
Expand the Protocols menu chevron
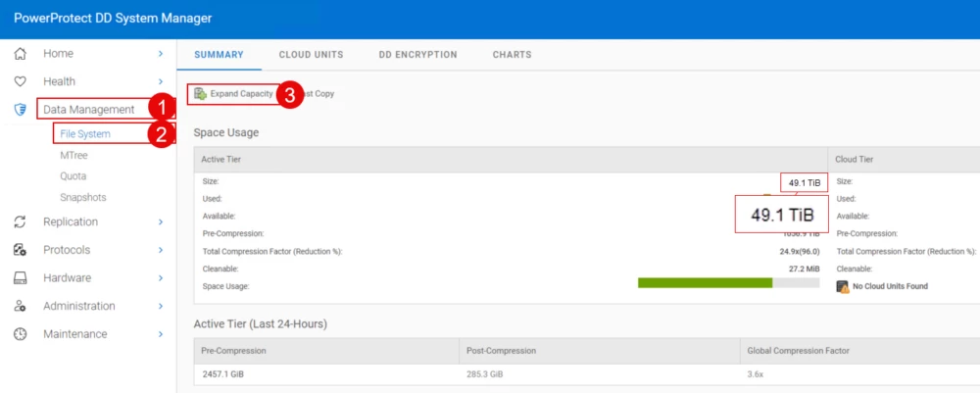tap(161, 250)
